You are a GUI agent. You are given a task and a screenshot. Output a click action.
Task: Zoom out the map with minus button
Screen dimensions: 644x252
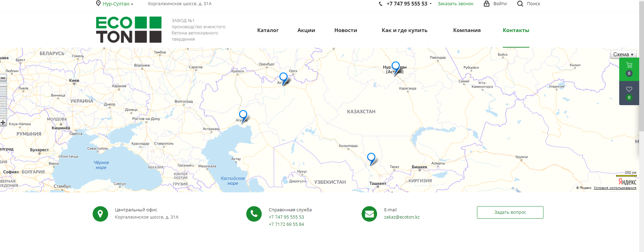3,78
